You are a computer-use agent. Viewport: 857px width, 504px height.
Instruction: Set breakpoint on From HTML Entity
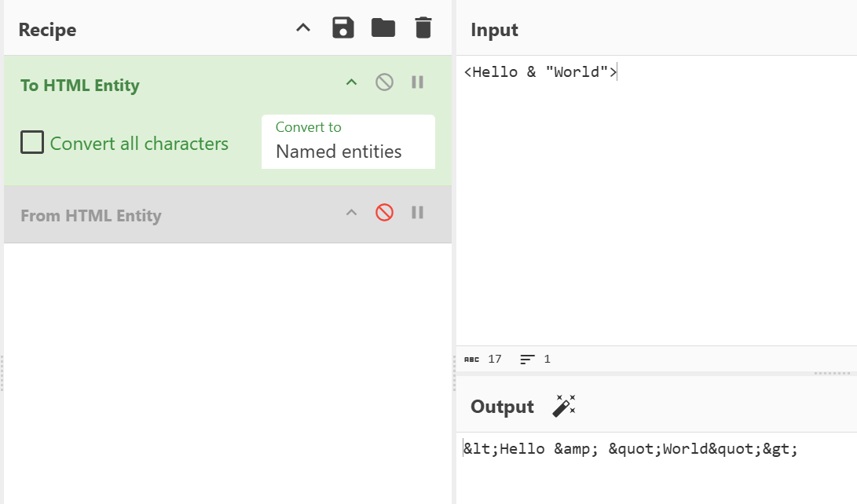(418, 213)
